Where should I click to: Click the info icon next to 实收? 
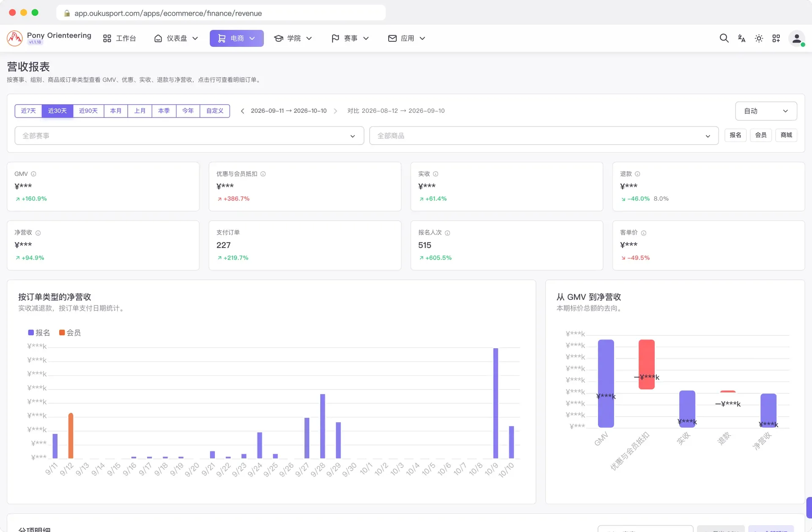(436, 174)
